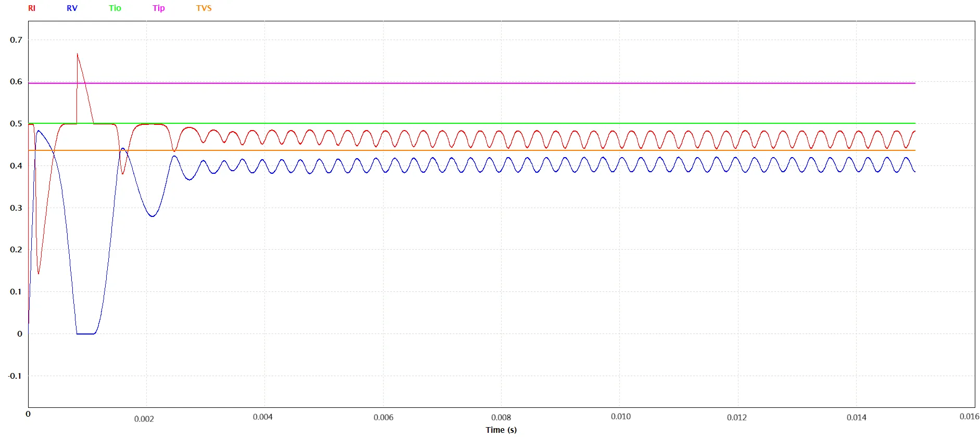Screen dimensions: 980x437
Task: Select the 0.014 time axis tick label
Action: point(856,417)
